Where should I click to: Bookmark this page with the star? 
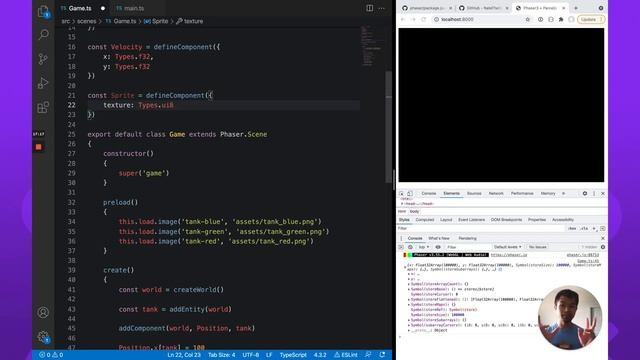[x=527, y=19]
